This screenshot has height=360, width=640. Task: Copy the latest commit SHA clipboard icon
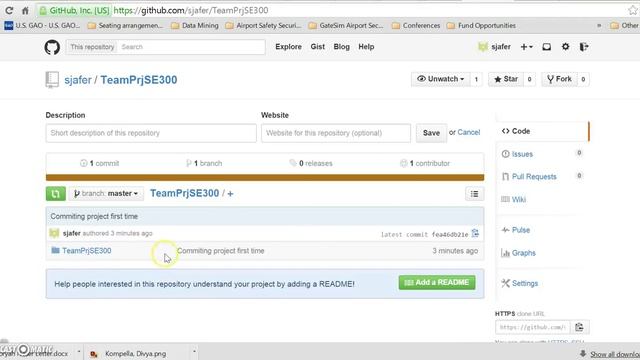(x=475, y=233)
